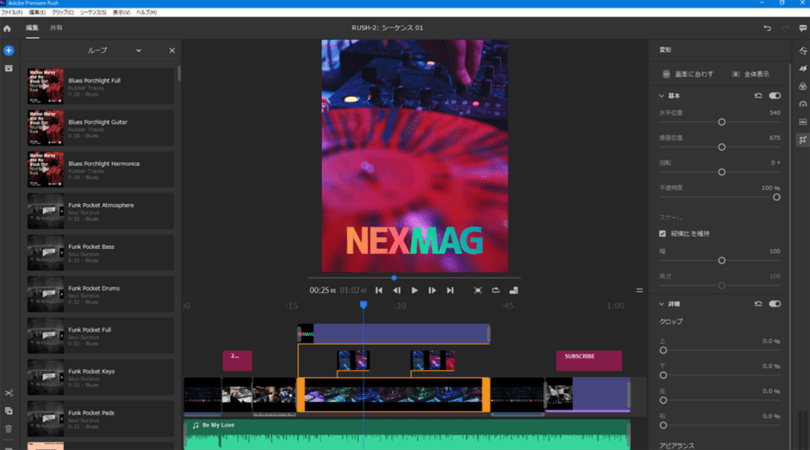The height and width of the screenshot is (450, 810).
Task: Select the crop and transform panel icon
Action: 802,140
